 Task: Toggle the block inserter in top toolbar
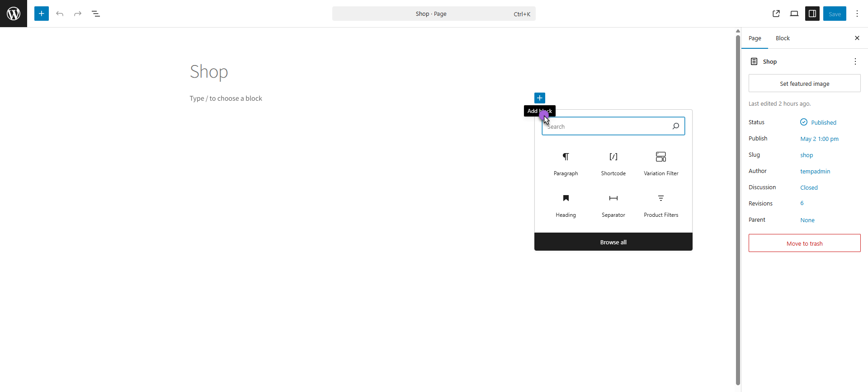(42, 14)
